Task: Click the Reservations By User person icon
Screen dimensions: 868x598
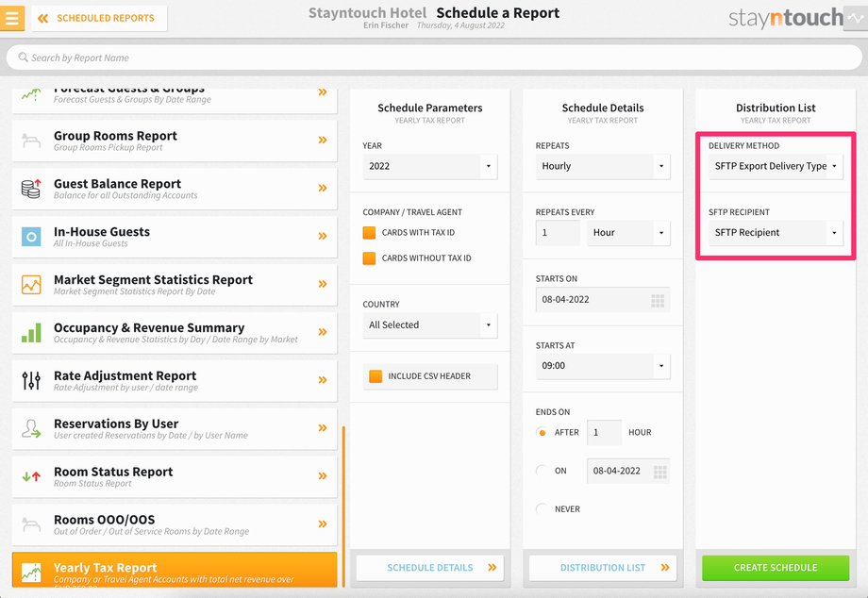Action: click(31, 429)
